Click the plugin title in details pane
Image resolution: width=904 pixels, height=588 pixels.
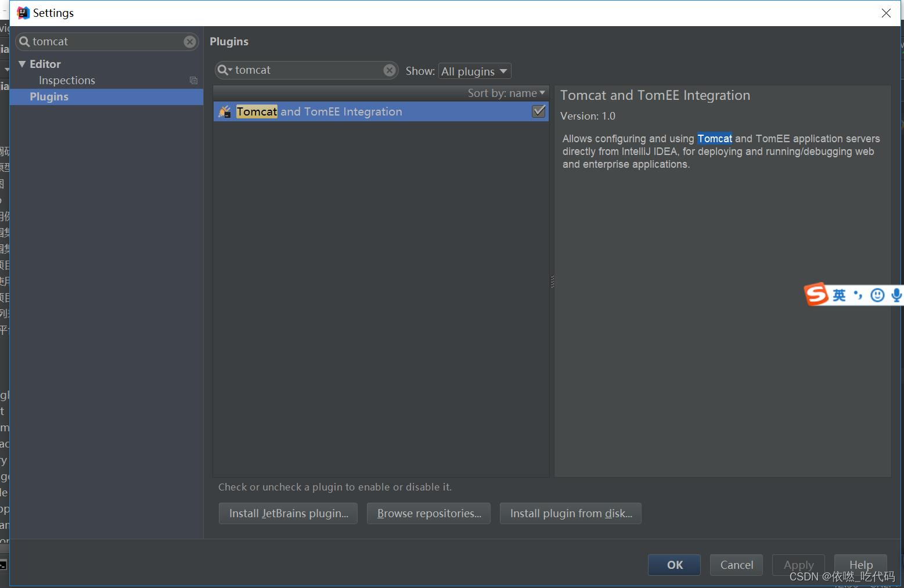(x=655, y=96)
